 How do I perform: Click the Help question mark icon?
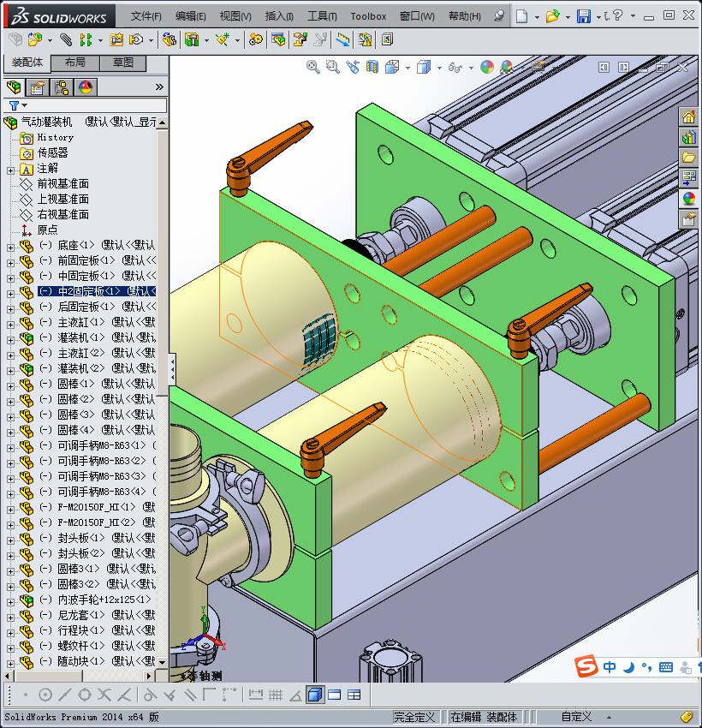(x=617, y=15)
